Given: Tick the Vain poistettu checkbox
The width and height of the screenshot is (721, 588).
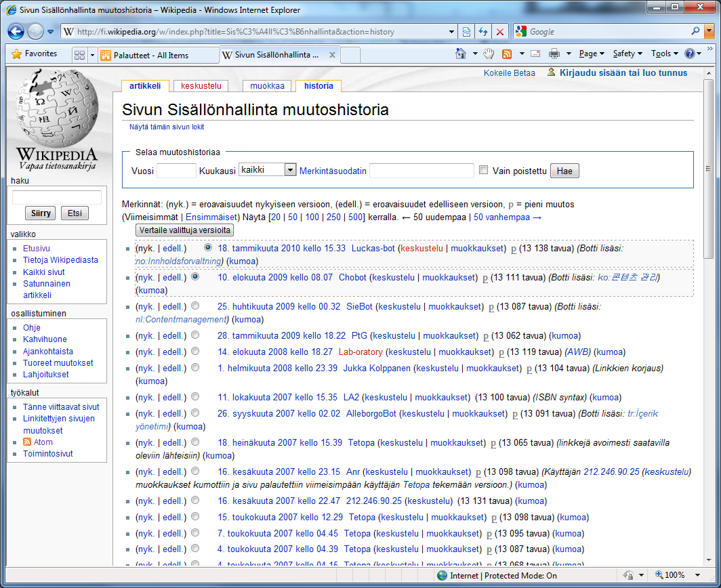Looking at the screenshot, I should (x=483, y=170).
